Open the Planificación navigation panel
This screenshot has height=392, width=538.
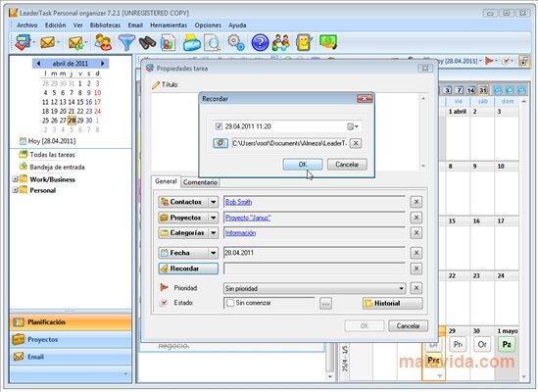click(71, 322)
